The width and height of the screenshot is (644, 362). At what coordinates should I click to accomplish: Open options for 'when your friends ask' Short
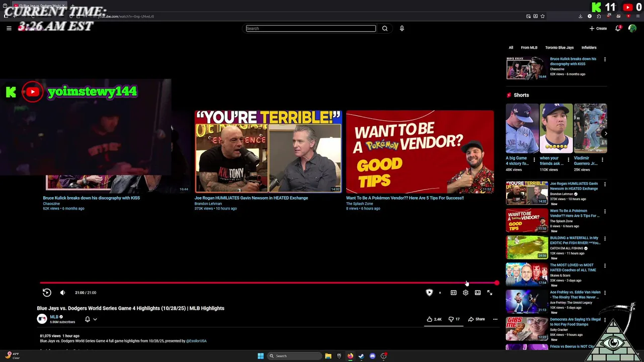pos(569,159)
